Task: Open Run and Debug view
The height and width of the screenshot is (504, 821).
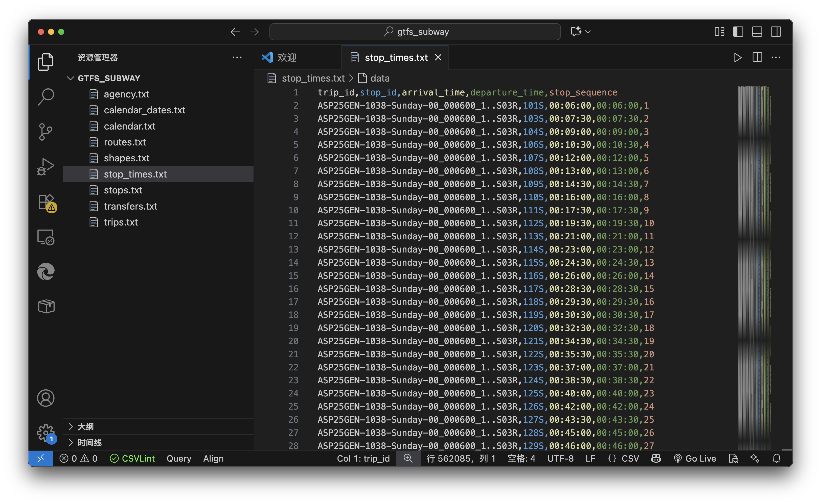Action: [x=46, y=167]
